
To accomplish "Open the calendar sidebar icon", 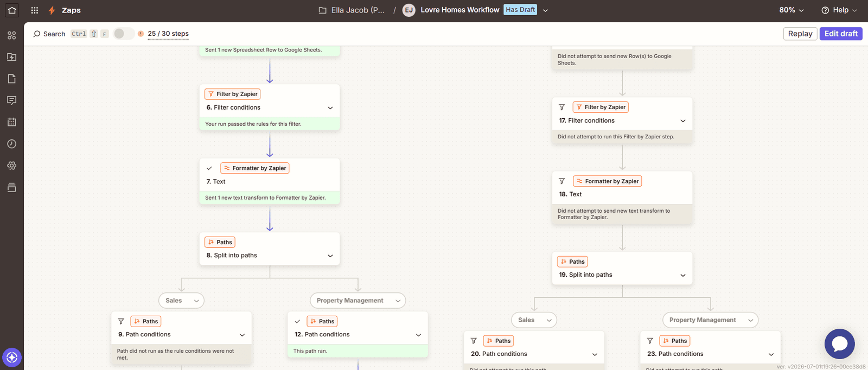I will coord(12,122).
